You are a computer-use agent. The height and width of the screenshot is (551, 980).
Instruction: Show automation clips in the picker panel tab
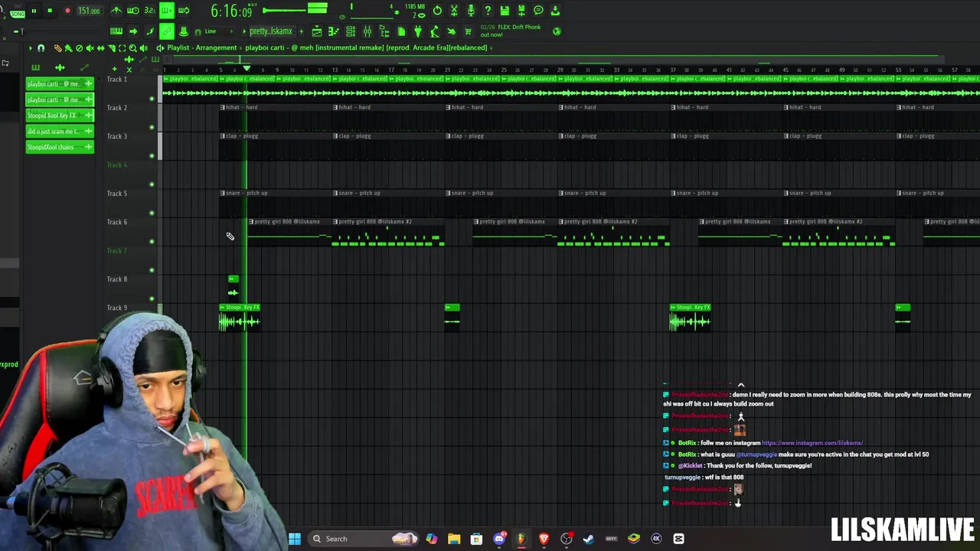(84, 68)
